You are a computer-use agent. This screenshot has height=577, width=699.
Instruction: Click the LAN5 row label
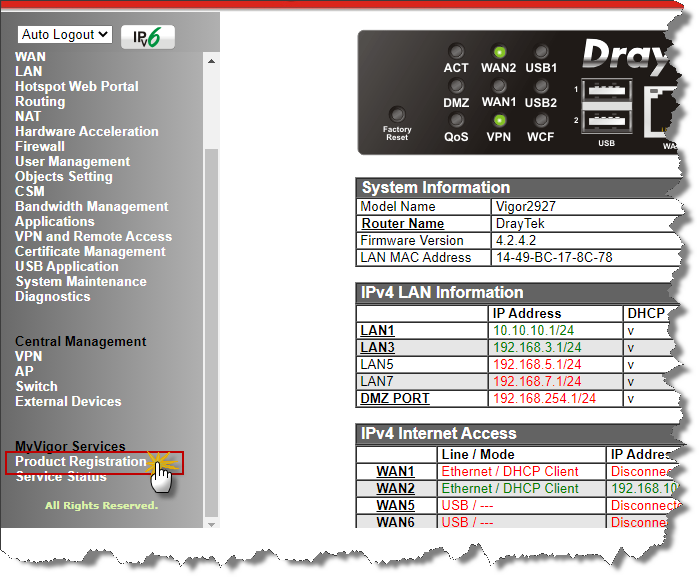[377, 364]
